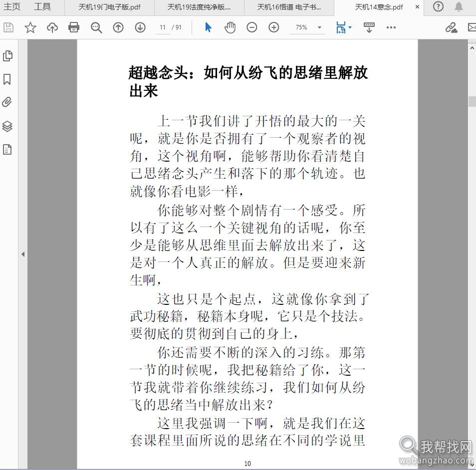Image resolution: width=476 pixels, height=470 pixels.
Task: Show more tools via ellipsis
Action: tap(391, 27)
